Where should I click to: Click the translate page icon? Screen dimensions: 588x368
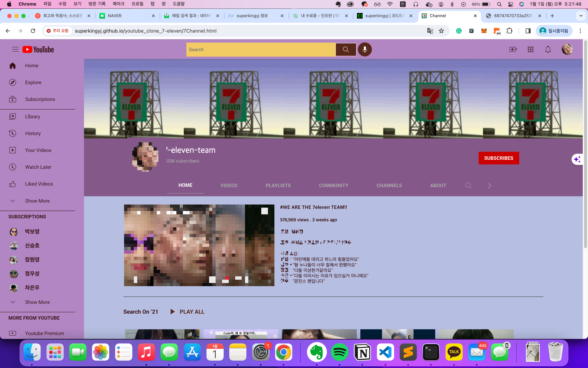pos(430,31)
